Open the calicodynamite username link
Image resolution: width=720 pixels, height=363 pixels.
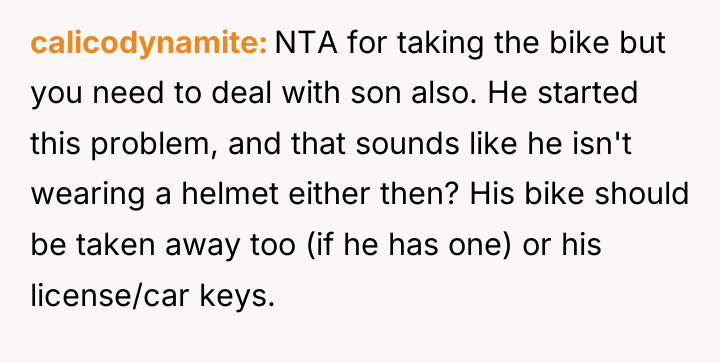click(148, 44)
